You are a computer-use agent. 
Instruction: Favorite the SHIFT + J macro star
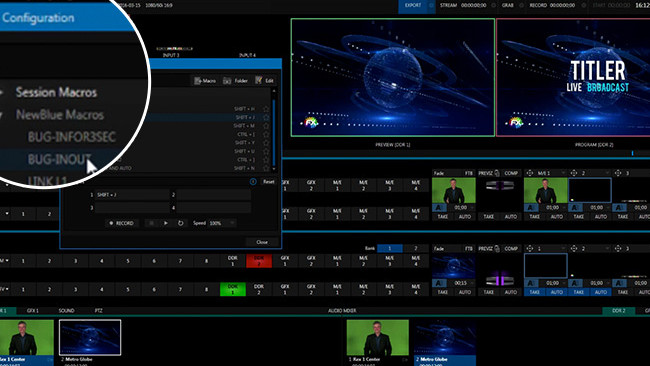266,117
